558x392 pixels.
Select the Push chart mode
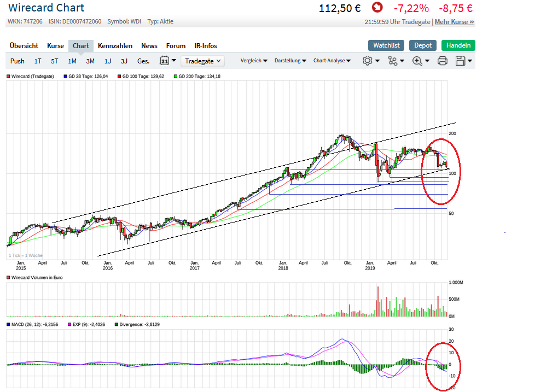coord(18,61)
